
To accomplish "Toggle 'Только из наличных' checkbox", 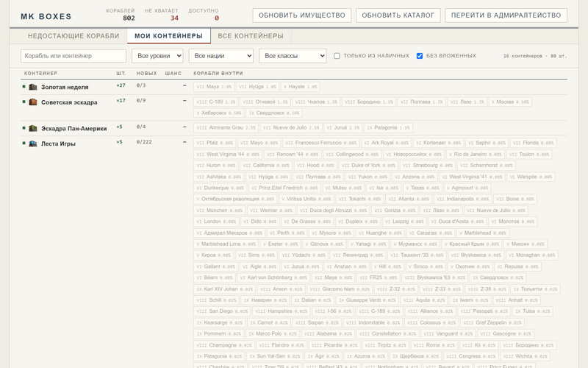I will point(337,56).
